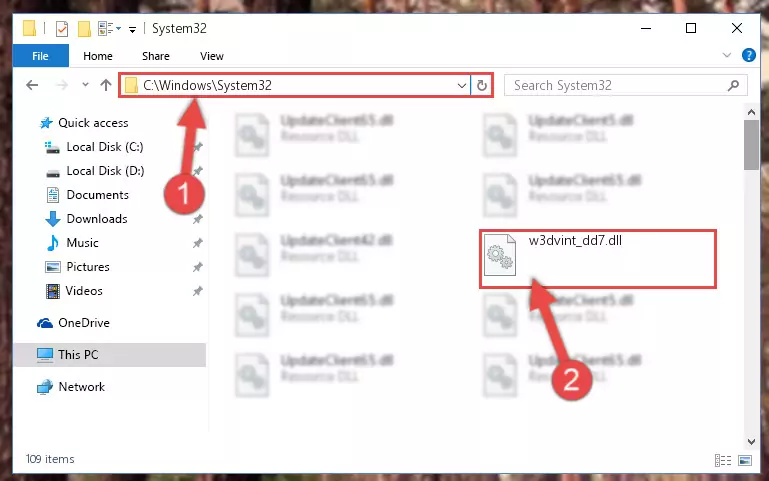This screenshot has height=481, width=769.
Task: Open the File menu tab
Action: [x=40, y=56]
